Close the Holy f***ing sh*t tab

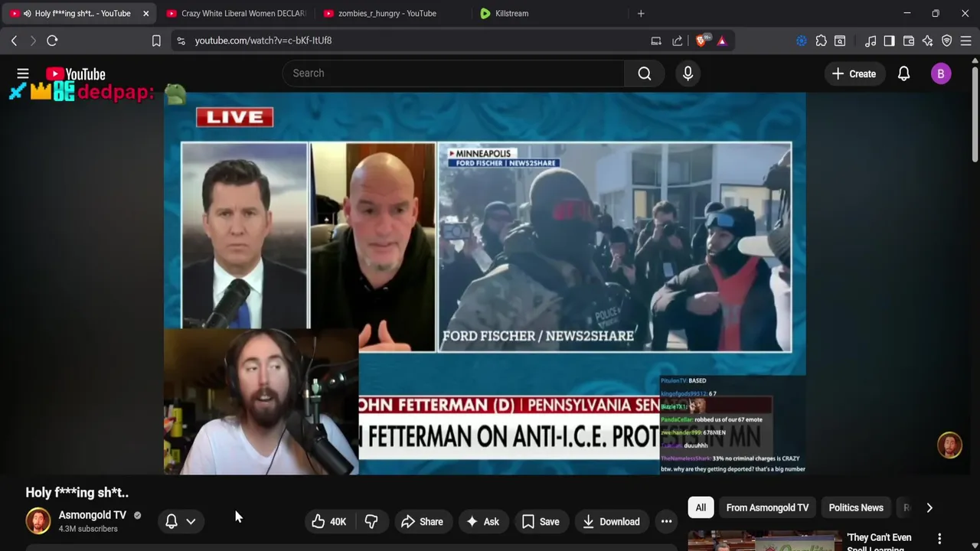[146, 13]
